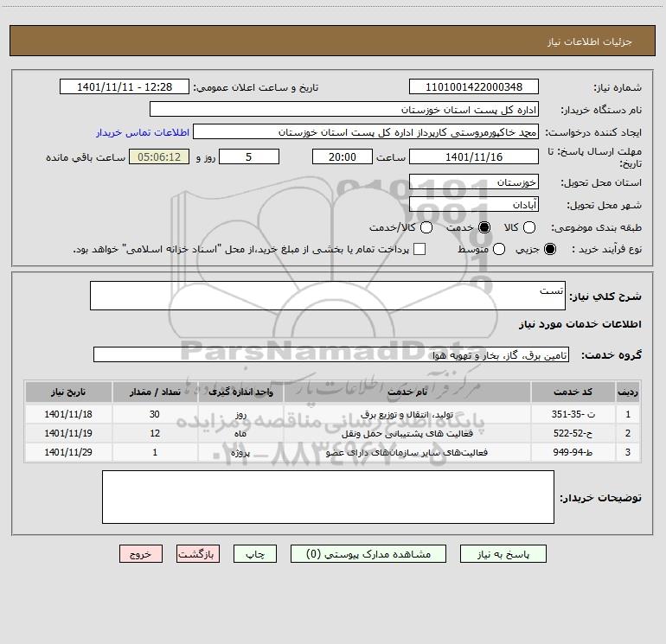Click the گروه خدمت service group field
666x644 pixels.
pyautogui.click(x=331, y=354)
